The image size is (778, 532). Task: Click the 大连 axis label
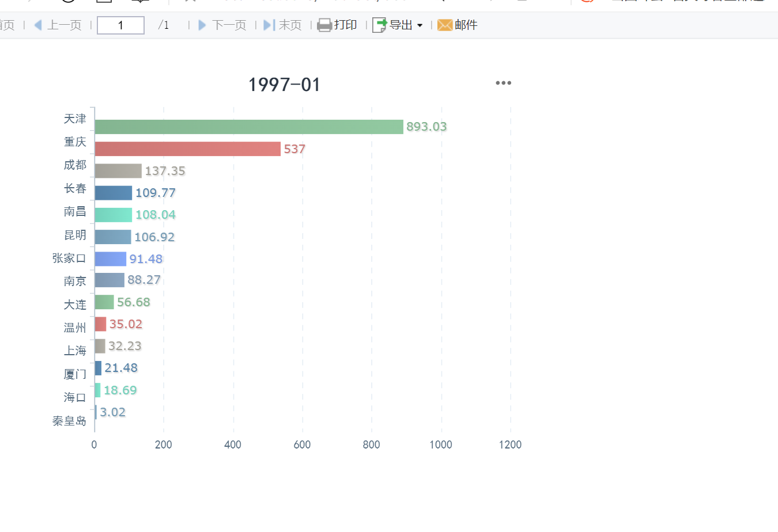[75, 305]
